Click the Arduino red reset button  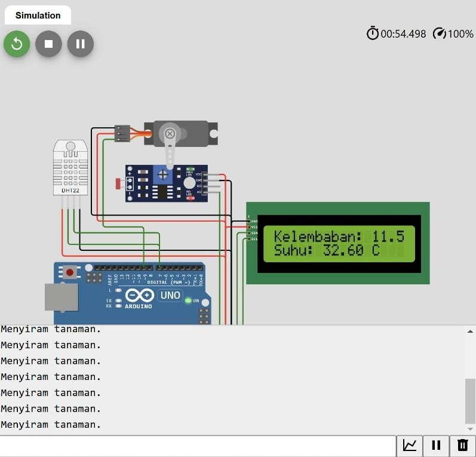click(70, 272)
